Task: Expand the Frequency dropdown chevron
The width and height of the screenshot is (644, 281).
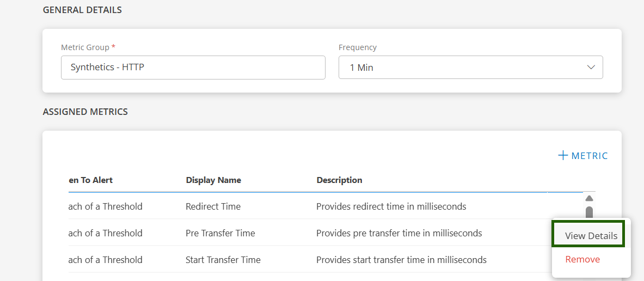Action: coord(591,68)
